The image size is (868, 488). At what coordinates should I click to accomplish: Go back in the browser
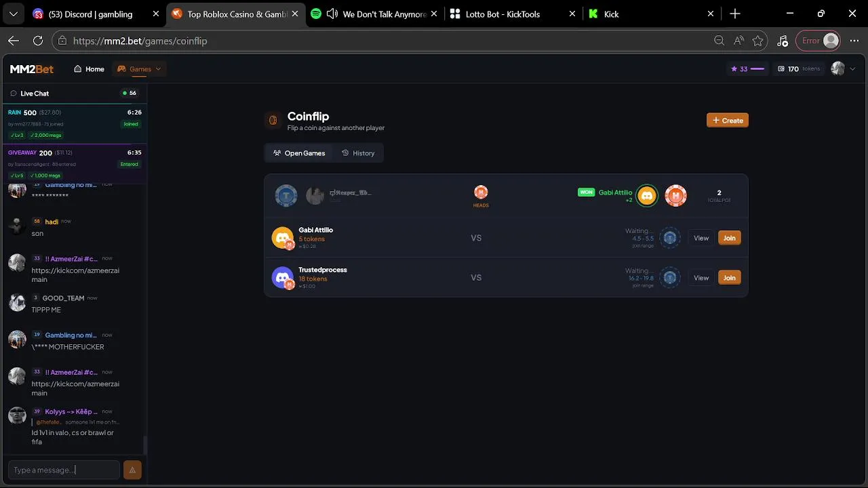tap(14, 41)
